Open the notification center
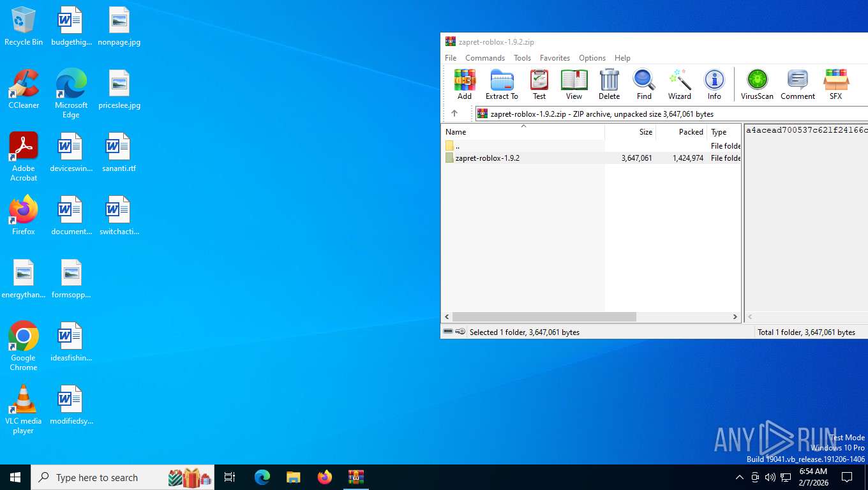 click(847, 477)
